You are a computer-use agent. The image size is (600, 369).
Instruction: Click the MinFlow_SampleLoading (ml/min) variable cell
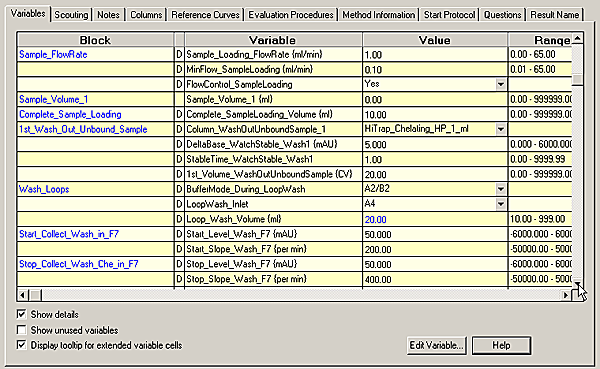[273, 69]
